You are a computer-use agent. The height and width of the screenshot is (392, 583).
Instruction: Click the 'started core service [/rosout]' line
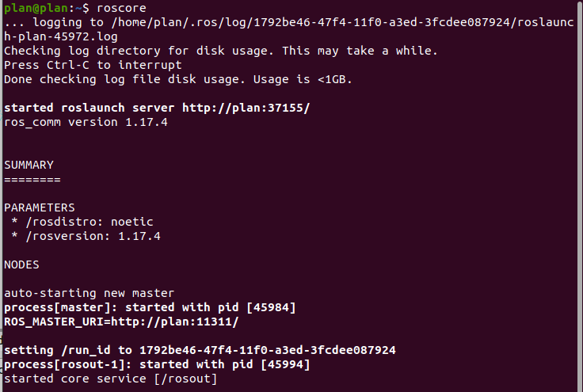point(110,379)
